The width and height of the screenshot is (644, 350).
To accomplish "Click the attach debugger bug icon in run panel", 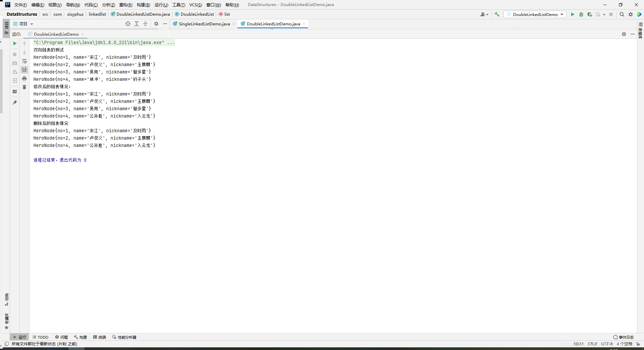I will (15, 72).
